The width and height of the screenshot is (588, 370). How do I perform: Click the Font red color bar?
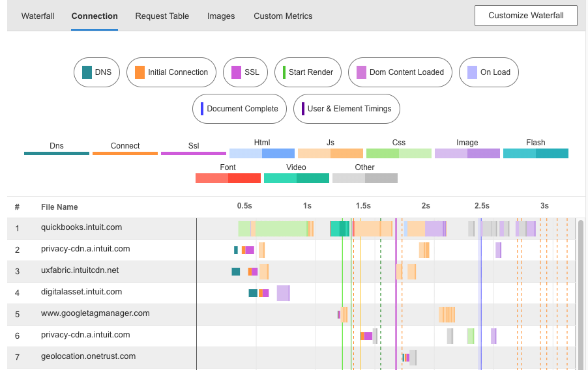click(x=228, y=178)
